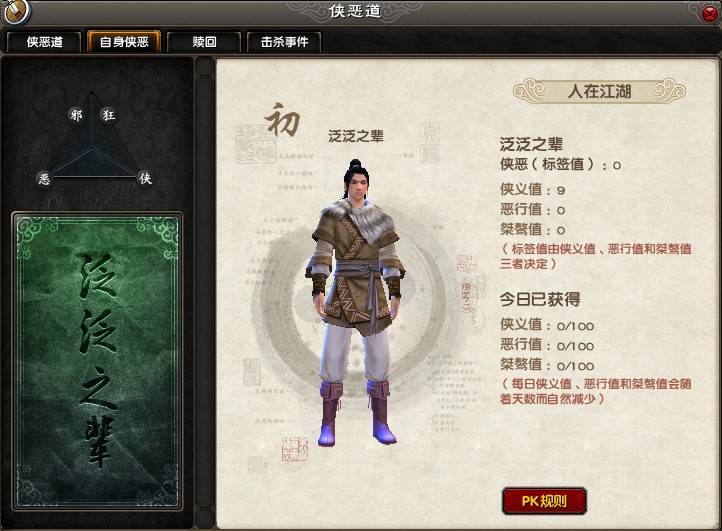Click the 侠义值 9 stat line
Screen dimensions: 722x531
tap(532, 189)
